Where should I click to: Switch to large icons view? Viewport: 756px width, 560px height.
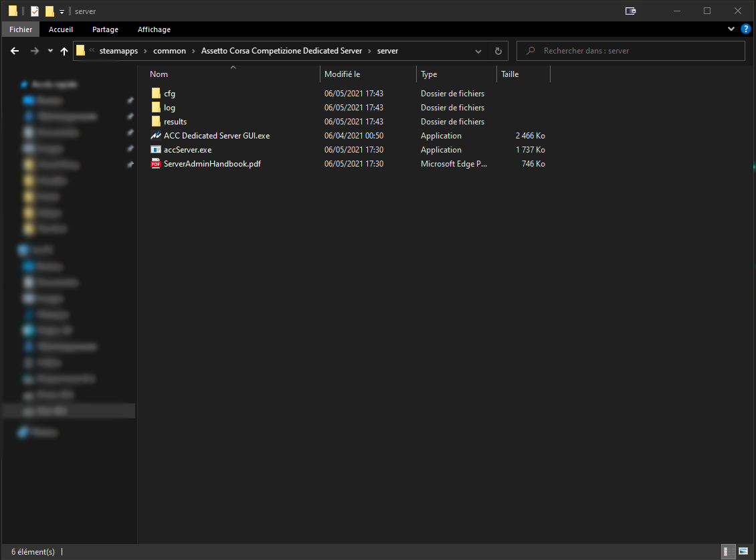click(x=743, y=551)
